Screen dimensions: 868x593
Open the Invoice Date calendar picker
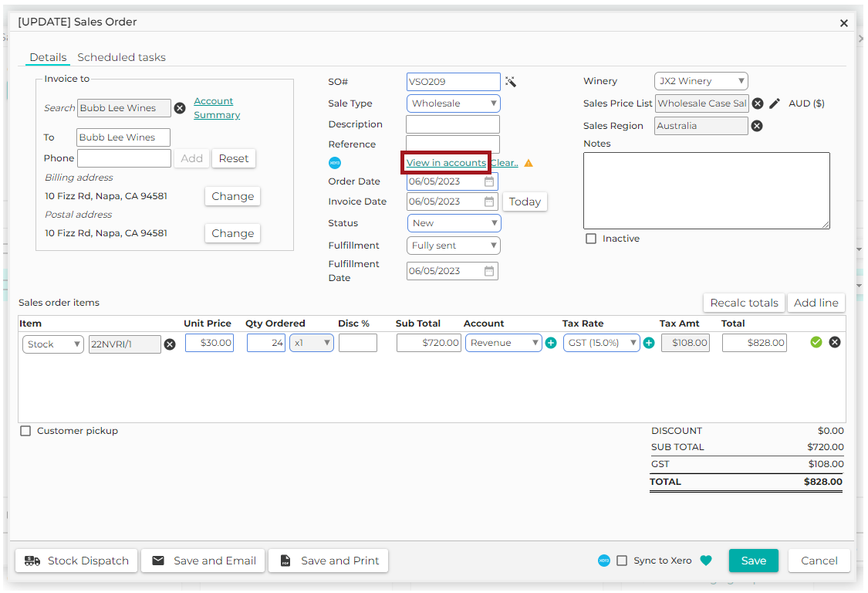pyautogui.click(x=489, y=202)
